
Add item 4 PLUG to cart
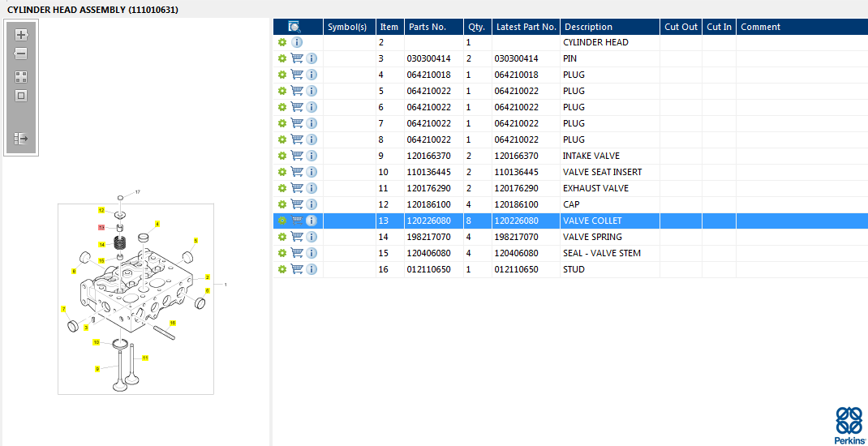point(297,75)
